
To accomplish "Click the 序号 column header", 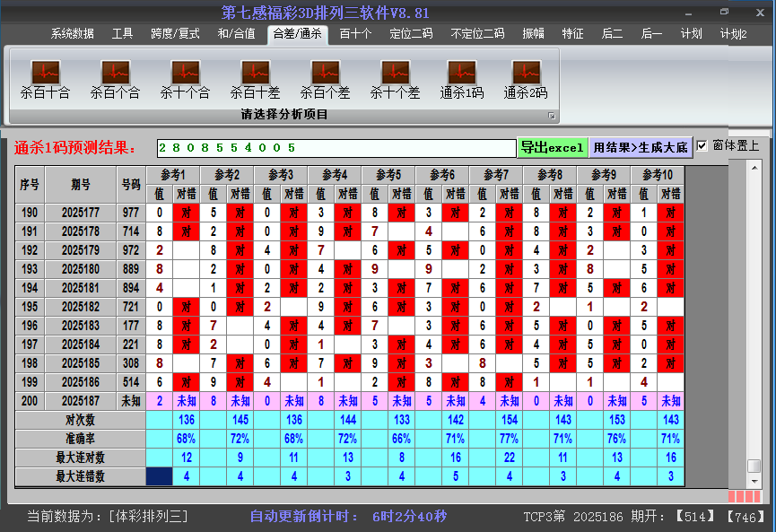I will tap(30, 185).
